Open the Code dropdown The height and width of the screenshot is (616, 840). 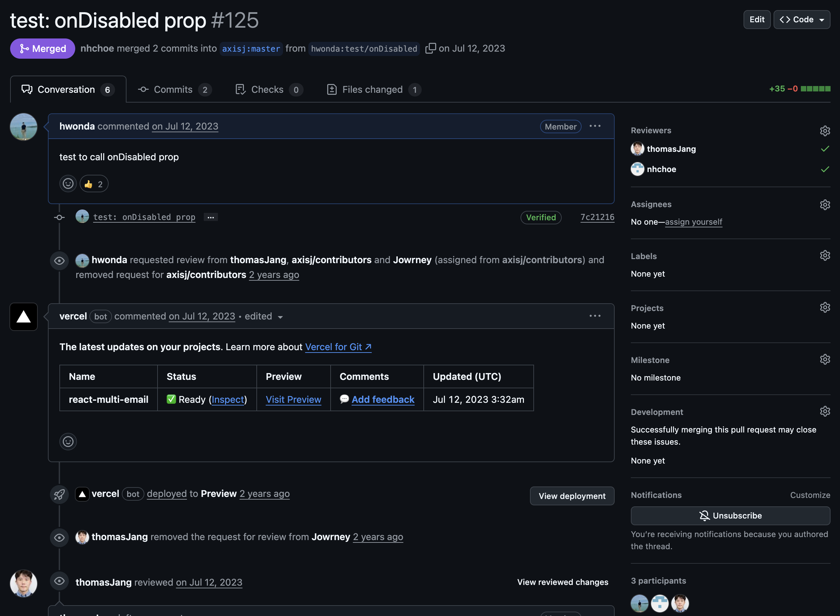(802, 20)
